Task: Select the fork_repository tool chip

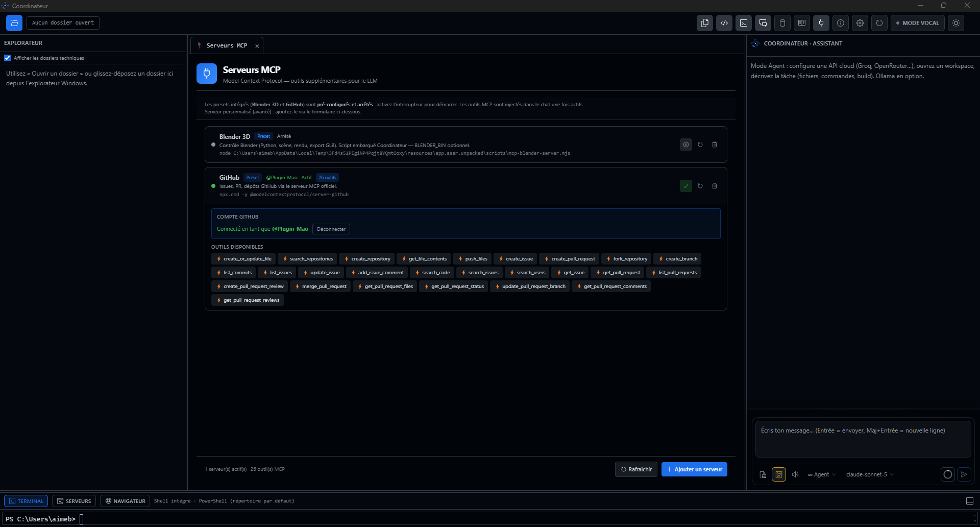Action: click(x=626, y=259)
